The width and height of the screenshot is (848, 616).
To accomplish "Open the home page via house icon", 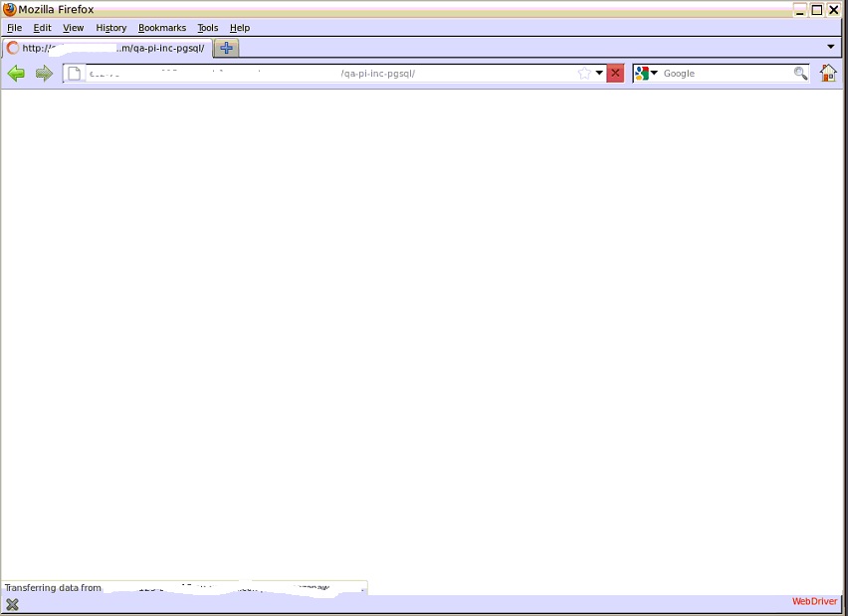I will (828, 74).
